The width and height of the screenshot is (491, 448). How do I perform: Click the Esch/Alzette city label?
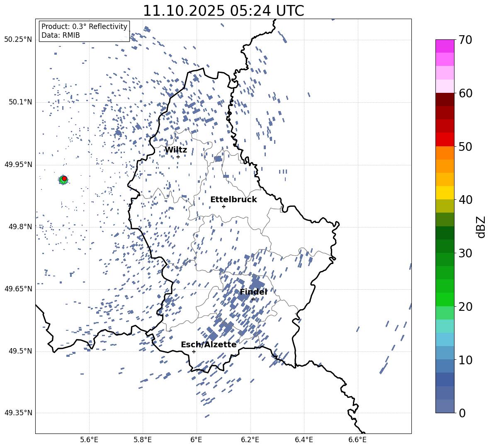pos(209,344)
